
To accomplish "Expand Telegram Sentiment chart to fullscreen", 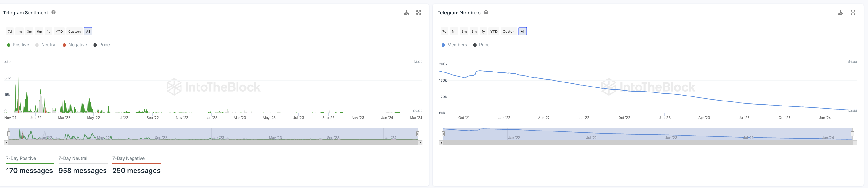I will 418,12.
